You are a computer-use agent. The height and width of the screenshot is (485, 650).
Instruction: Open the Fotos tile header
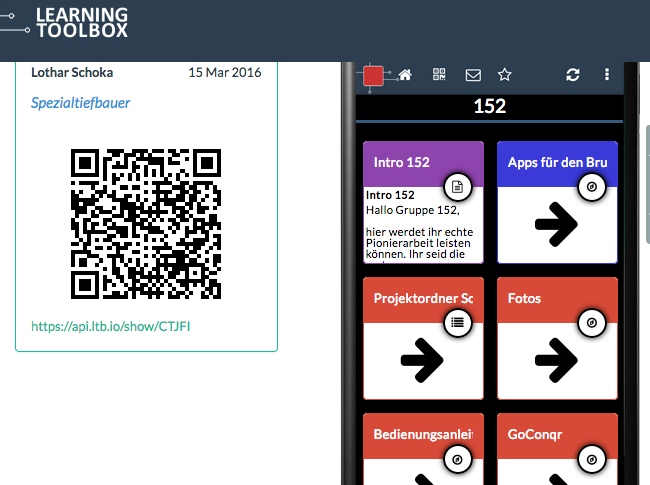557,300
